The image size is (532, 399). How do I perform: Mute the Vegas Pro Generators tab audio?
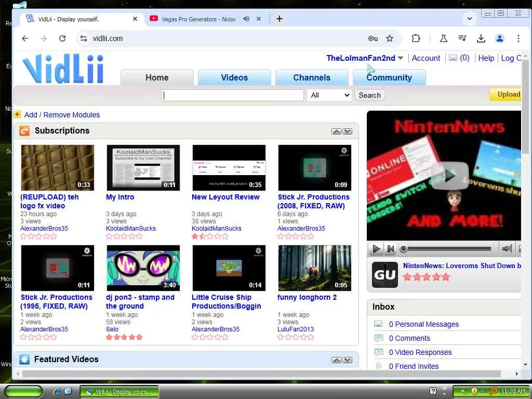tap(246, 19)
